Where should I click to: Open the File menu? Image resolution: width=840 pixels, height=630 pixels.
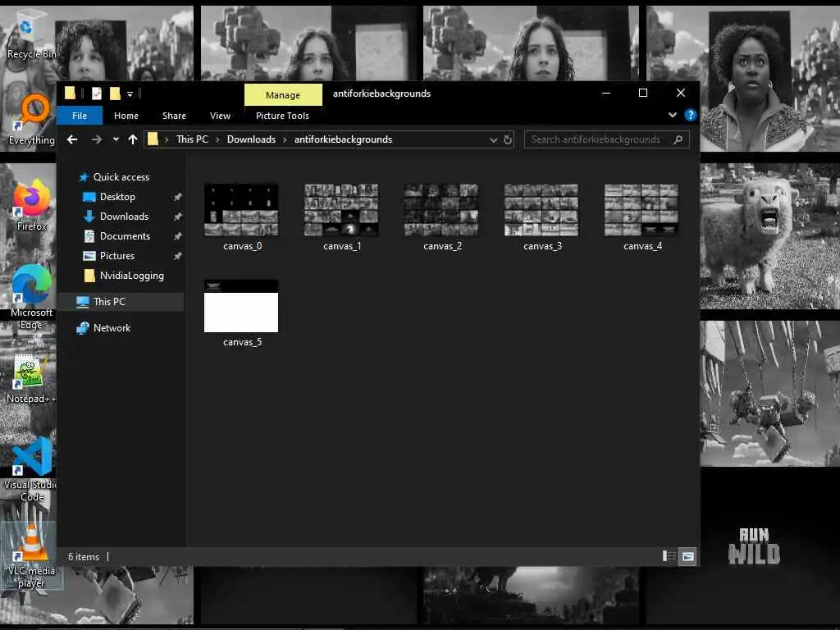click(x=80, y=116)
